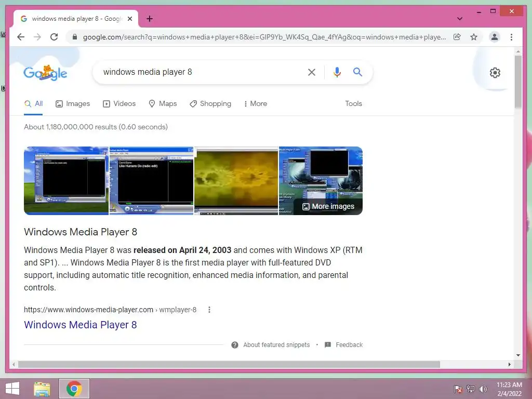Open the 'Like Humans Do' player thumbnail
This screenshot has height=399, width=532.
pyautogui.click(x=151, y=180)
